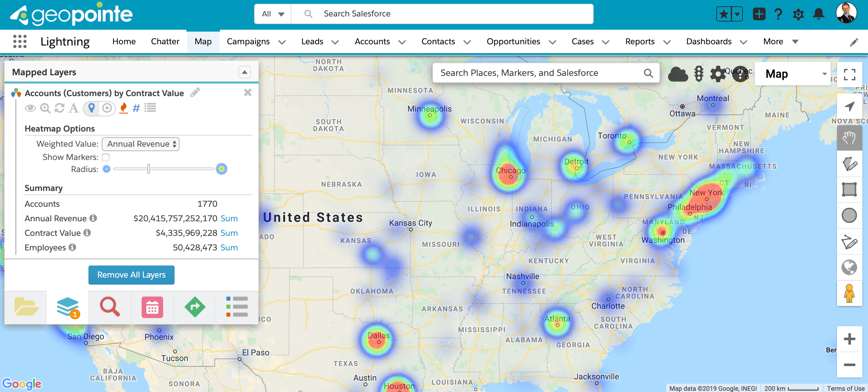Image resolution: width=868 pixels, height=392 pixels.
Task: Toggle the traffic light icon
Action: point(699,74)
